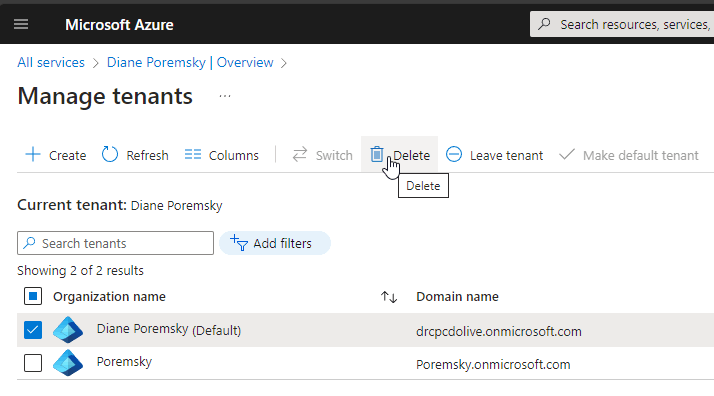
Task: Select the Diane Poremsky (Default) organization name
Action: coord(169,330)
